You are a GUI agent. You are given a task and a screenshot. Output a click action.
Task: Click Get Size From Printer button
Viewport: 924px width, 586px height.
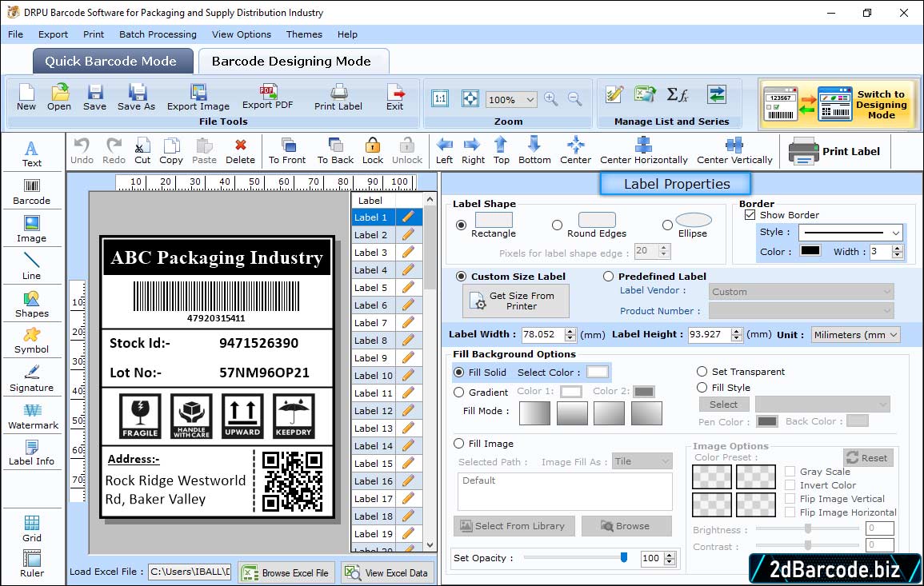[516, 301]
